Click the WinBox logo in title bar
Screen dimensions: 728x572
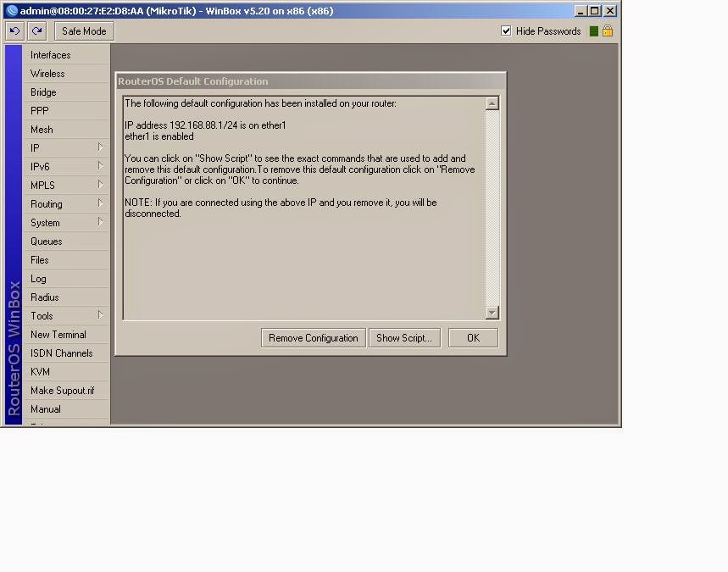click(x=12, y=11)
